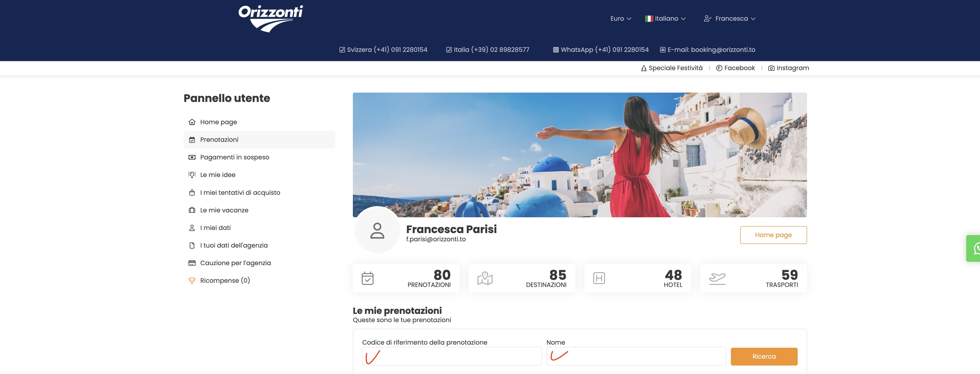Click the orange Ricerca button
Screen dimensions: 980x374
click(x=764, y=356)
